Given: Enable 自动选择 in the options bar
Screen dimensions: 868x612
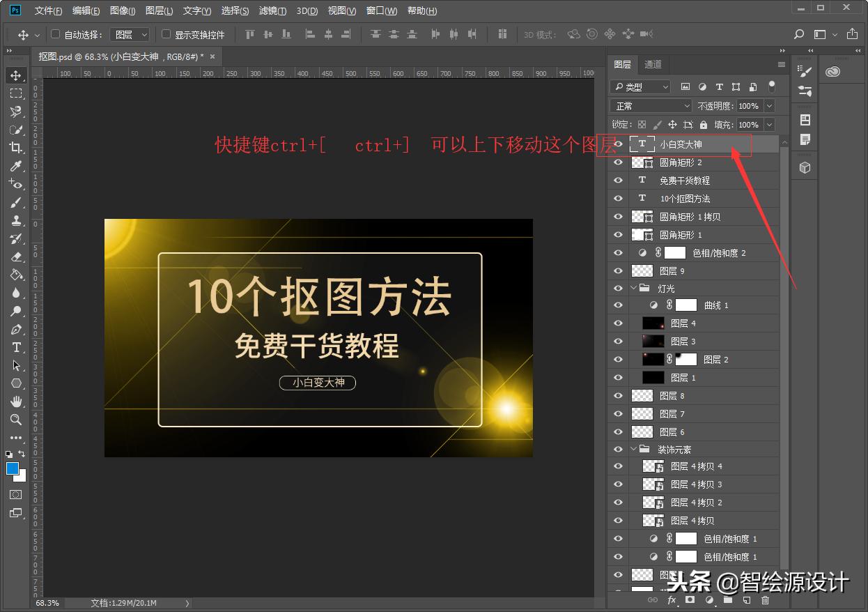Looking at the screenshot, I should pos(54,33).
